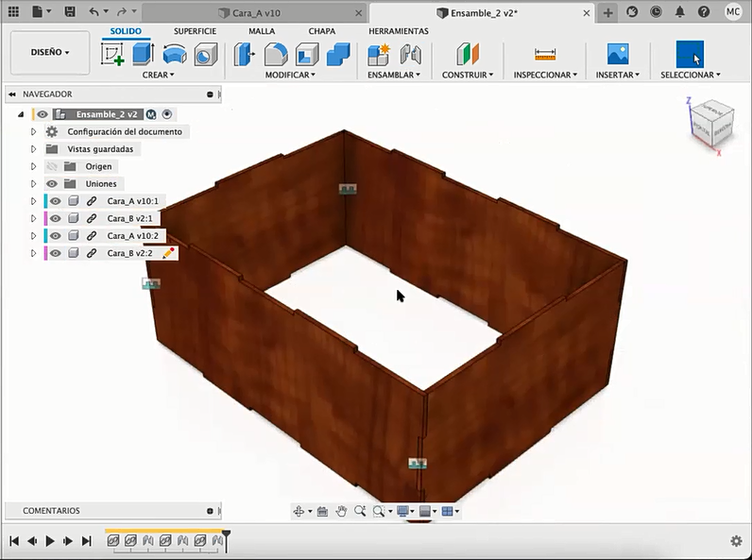Select the Revolve tool

point(175,54)
